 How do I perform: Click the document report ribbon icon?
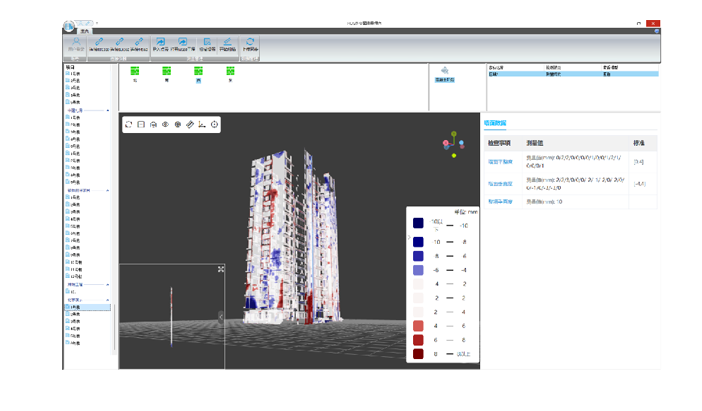[207, 42]
